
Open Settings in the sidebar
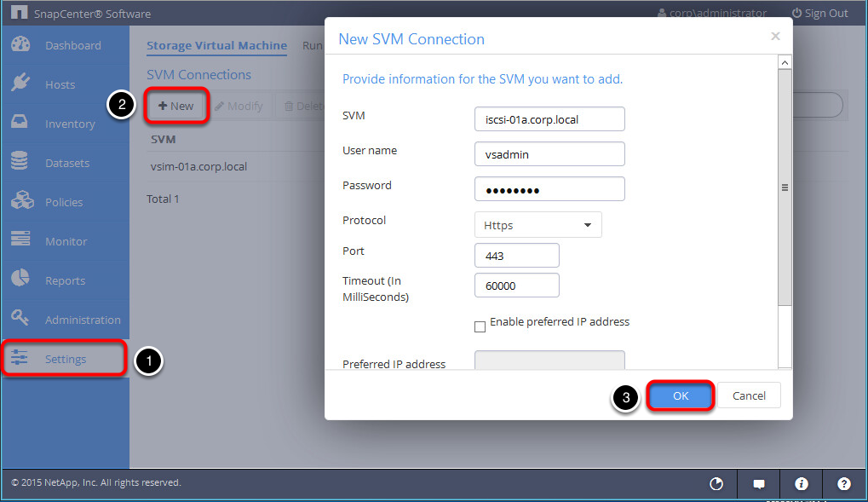coord(66,359)
